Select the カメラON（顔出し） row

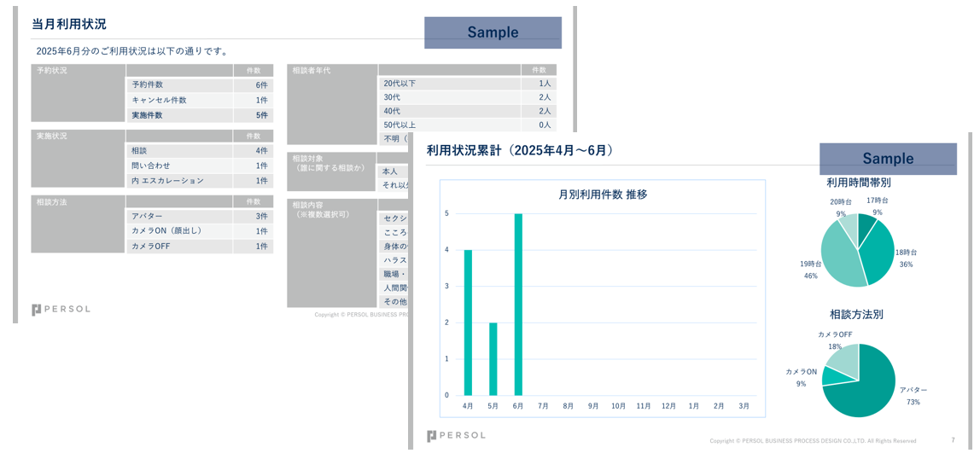point(199,231)
